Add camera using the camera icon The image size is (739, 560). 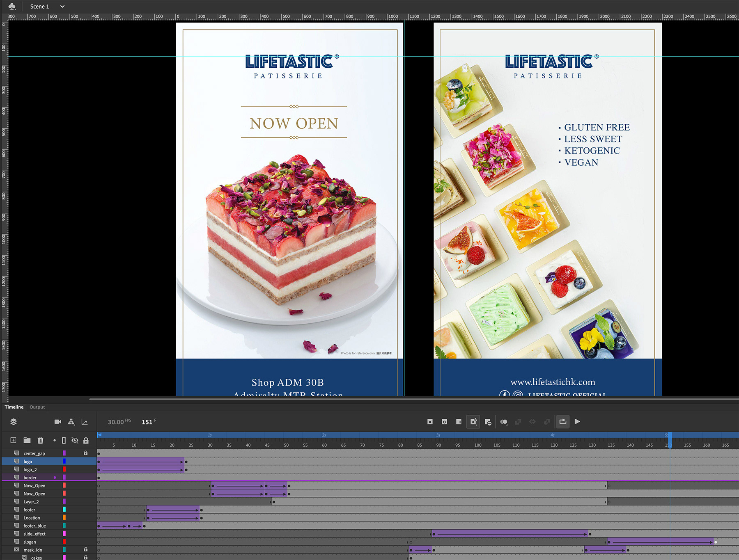(x=58, y=422)
